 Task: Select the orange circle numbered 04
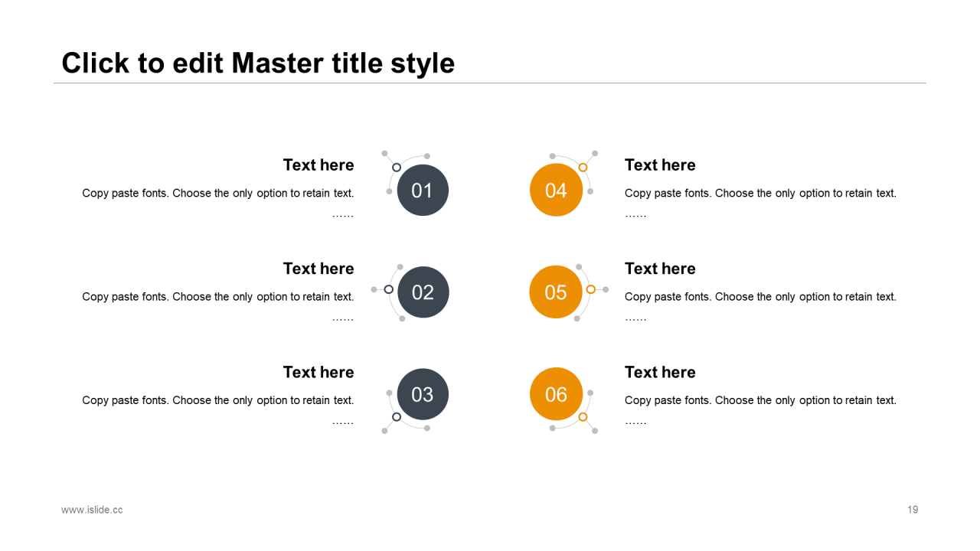coord(556,190)
